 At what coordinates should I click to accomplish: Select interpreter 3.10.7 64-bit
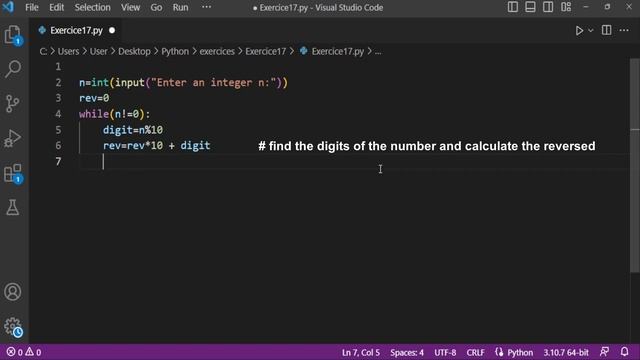(566, 352)
